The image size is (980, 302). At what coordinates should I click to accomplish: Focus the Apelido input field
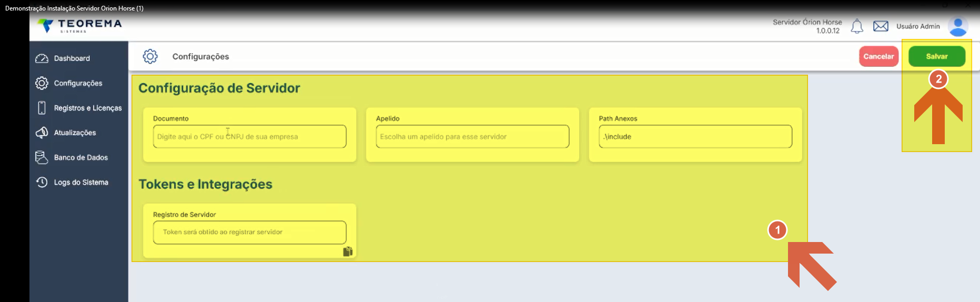pyautogui.click(x=472, y=136)
